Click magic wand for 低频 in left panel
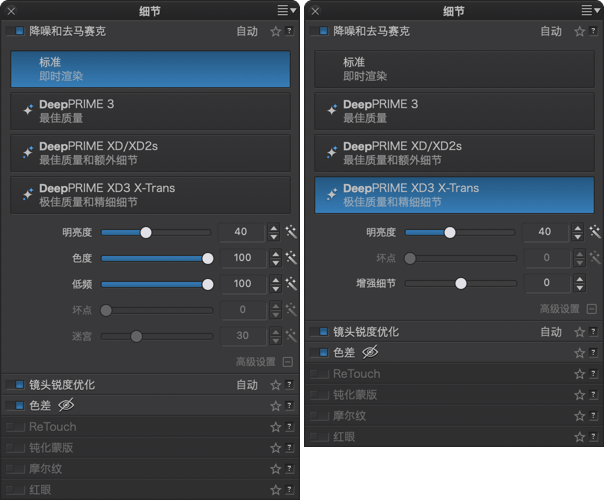This screenshot has width=604, height=500. click(291, 284)
